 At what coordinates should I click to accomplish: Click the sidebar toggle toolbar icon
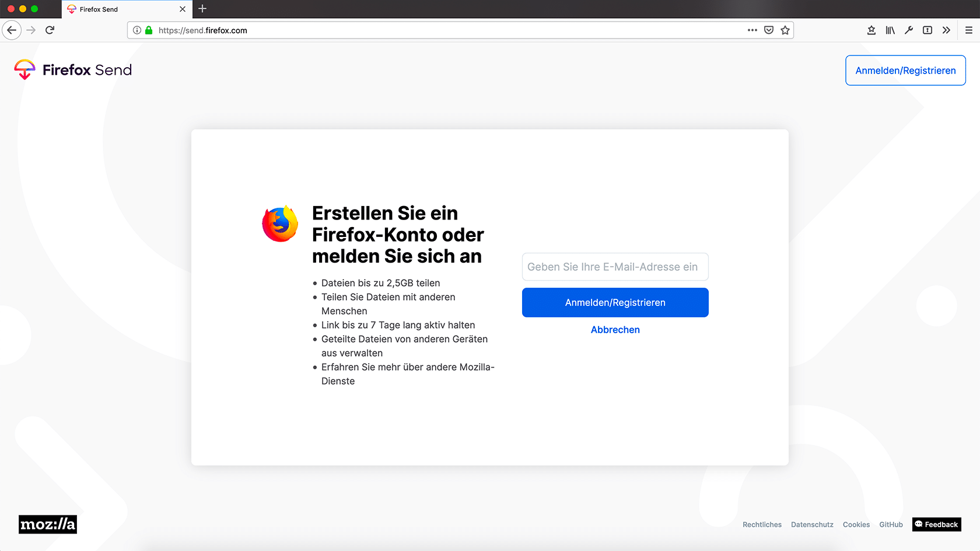pyautogui.click(x=928, y=30)
